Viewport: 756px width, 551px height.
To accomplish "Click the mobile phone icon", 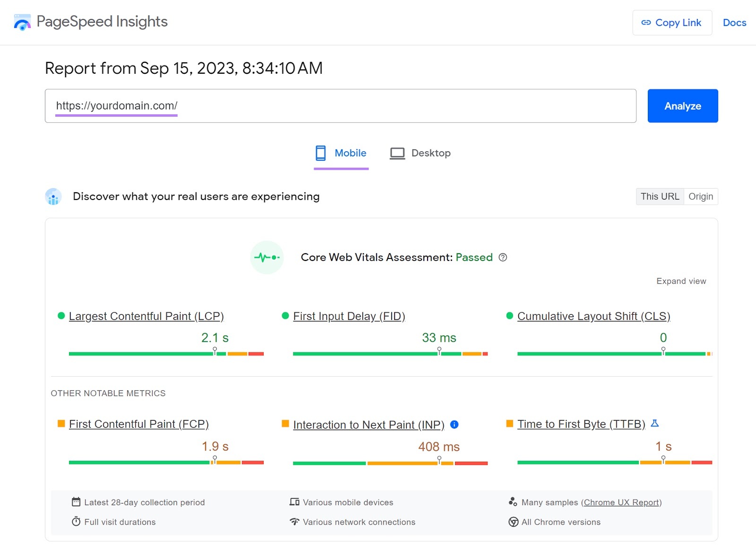I will [321, 153].
